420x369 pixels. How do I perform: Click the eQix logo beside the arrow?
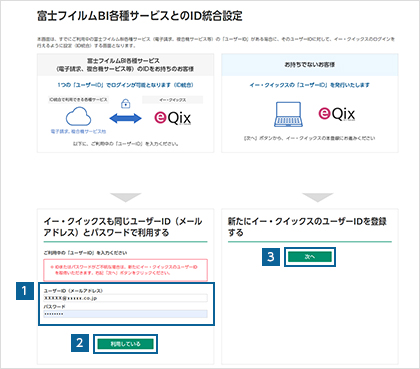pyautogui.click(x=173, y=118)
